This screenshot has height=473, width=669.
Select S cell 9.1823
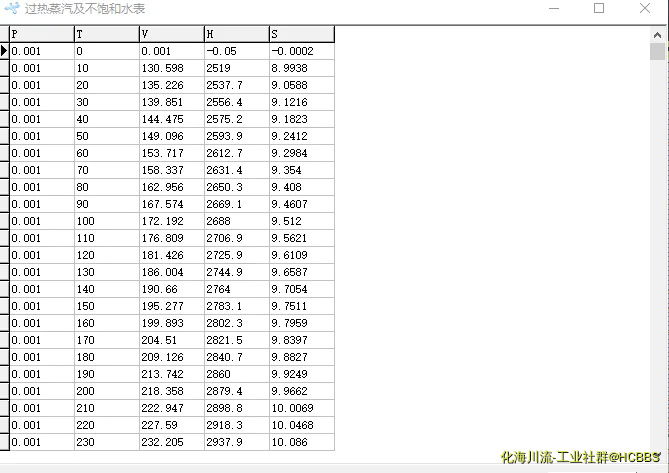302,119
